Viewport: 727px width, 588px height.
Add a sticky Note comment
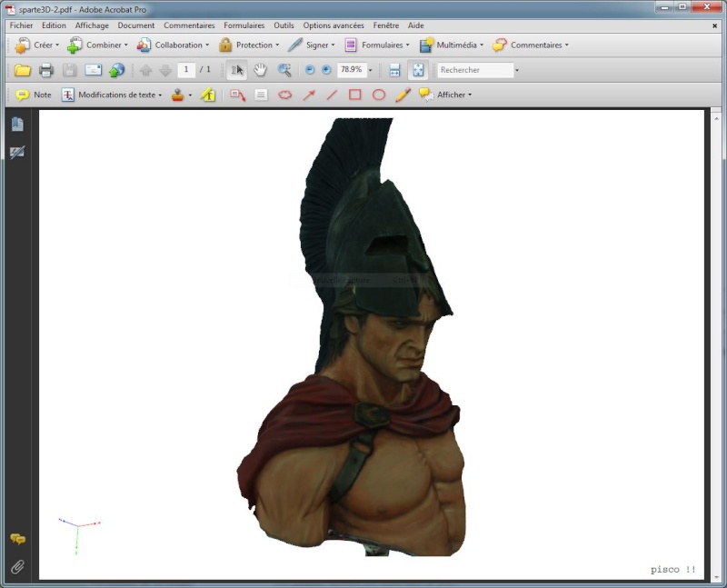point(34,95)
